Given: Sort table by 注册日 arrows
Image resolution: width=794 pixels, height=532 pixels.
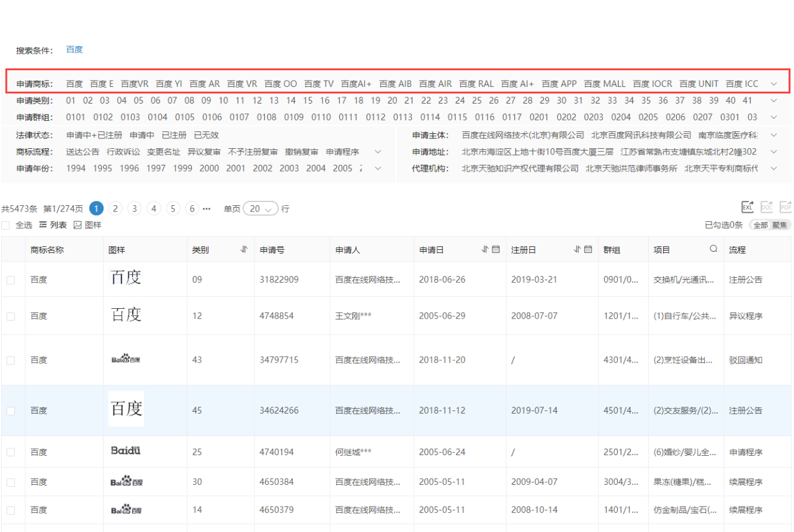Looking at the screenshot, I should pos(578,249).
